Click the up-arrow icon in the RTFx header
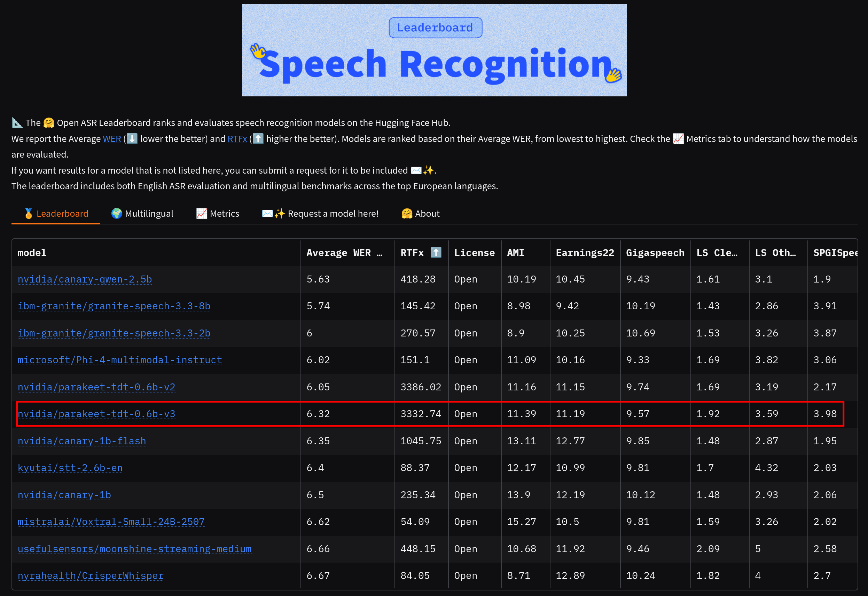The width and height of the screenshot is (868, 596). tap(436, 253)
